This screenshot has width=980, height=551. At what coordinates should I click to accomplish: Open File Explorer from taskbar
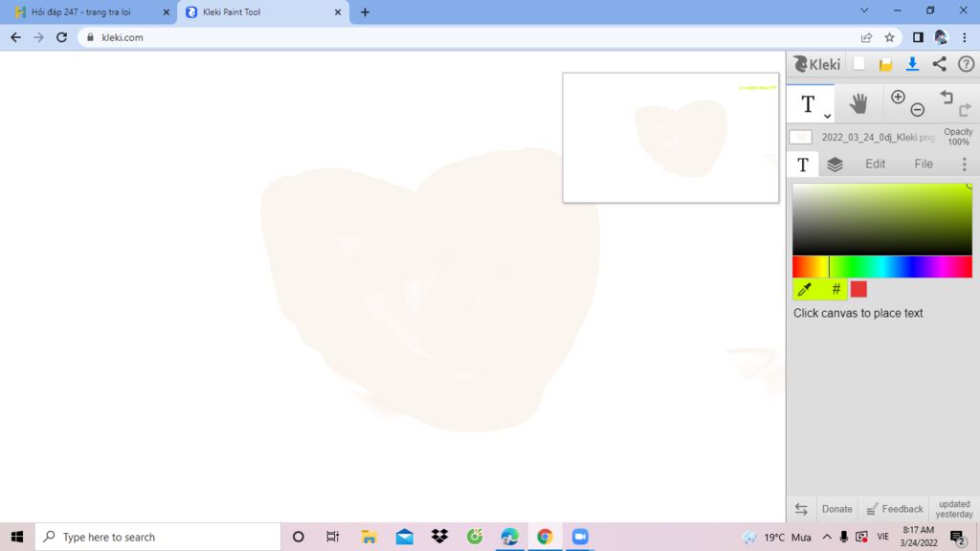point(368,537)
